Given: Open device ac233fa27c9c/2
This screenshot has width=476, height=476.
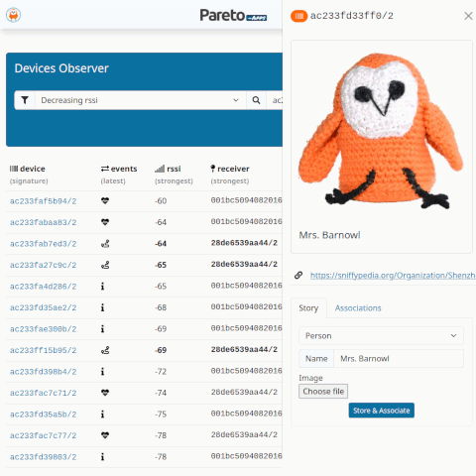Looking at the screenshot, I should (43, 265).
